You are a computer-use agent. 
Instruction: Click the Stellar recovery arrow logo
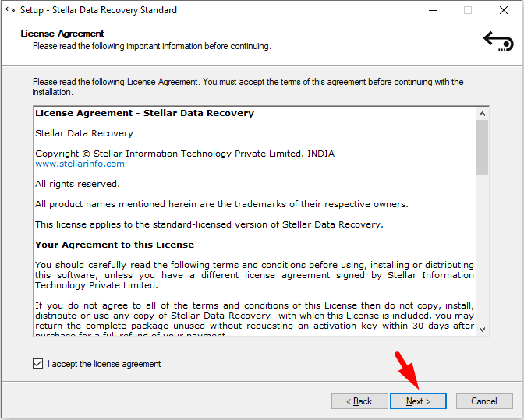coord(498,41)
